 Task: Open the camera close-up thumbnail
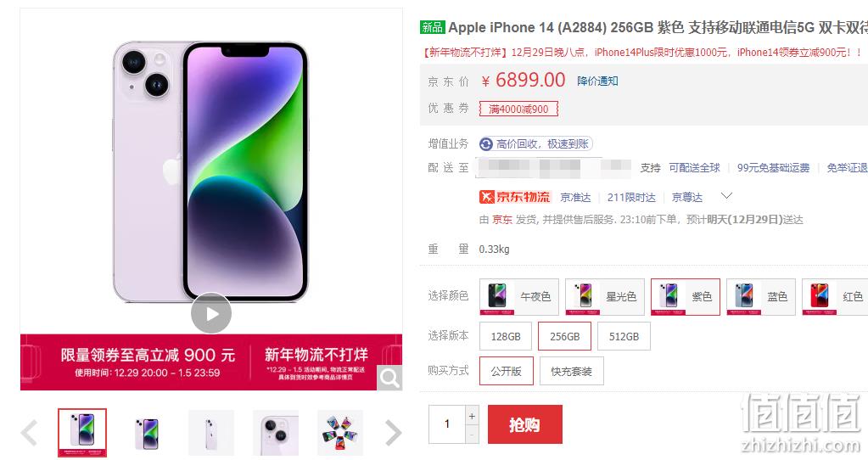pos(276,432)
